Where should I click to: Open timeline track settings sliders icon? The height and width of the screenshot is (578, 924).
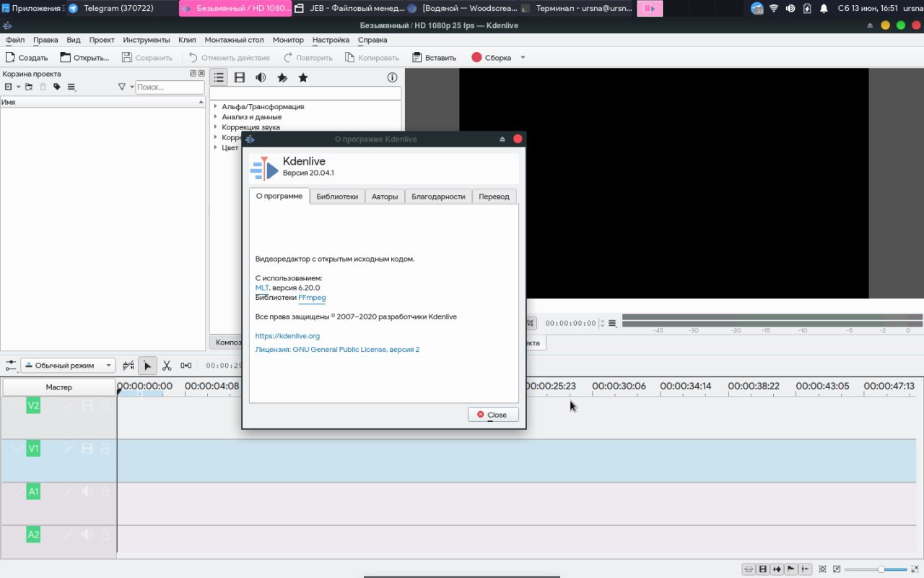[x=10, y=366]
